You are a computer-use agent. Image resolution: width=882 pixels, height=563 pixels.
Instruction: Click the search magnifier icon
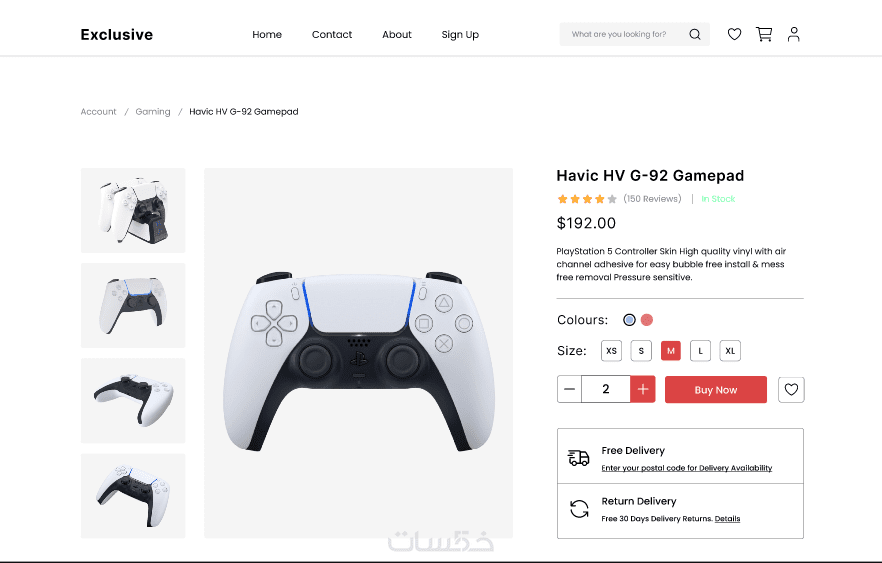[x=695, y=34]
